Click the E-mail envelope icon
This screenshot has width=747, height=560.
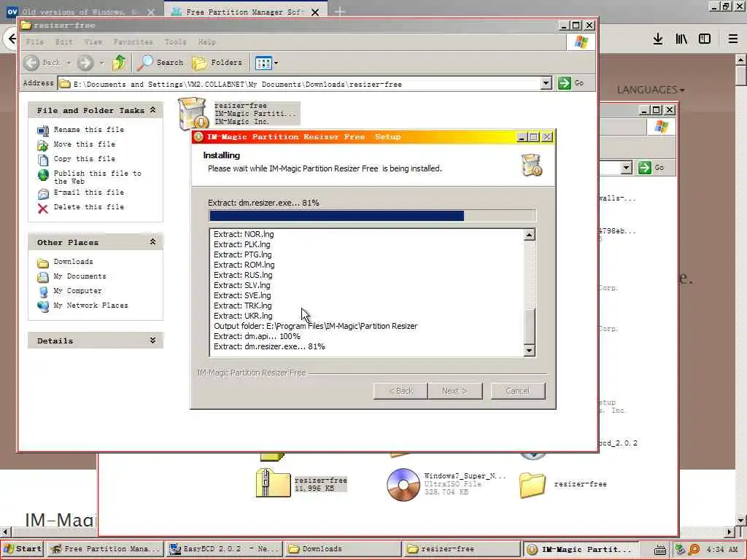[43, 194]
